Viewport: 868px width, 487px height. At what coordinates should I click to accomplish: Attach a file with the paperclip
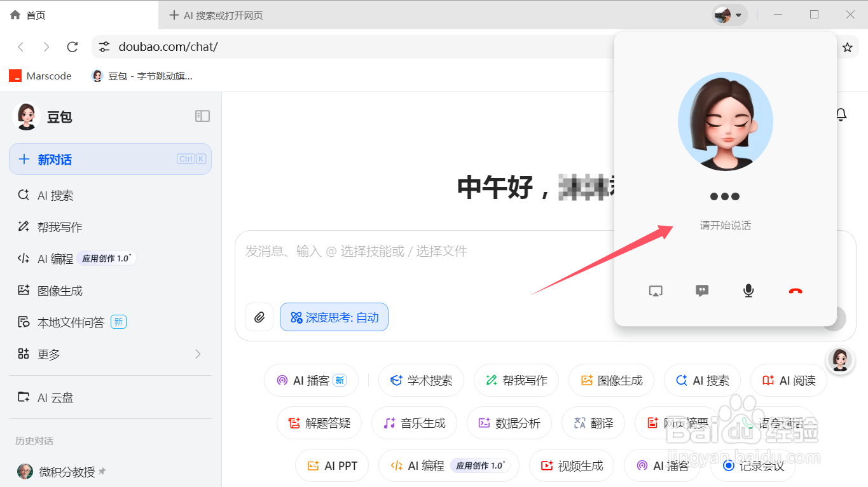[x=259, y=317]
